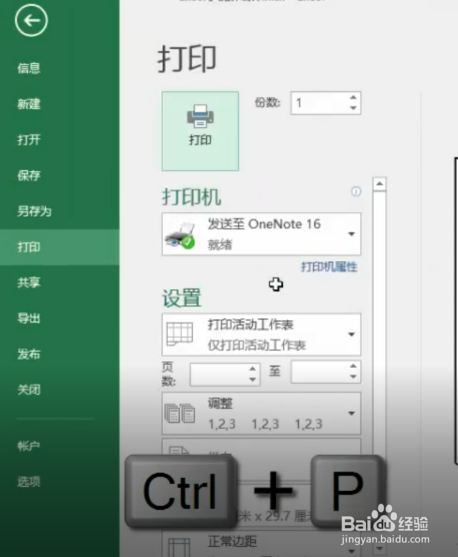Open the Share menu item
This screenshot has height=557, width=458.
(x=29, y=282)
